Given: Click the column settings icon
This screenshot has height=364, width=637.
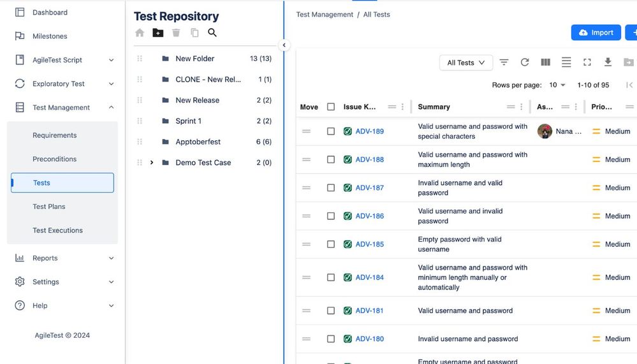Looking at the screenshot, I should (546, 62).
